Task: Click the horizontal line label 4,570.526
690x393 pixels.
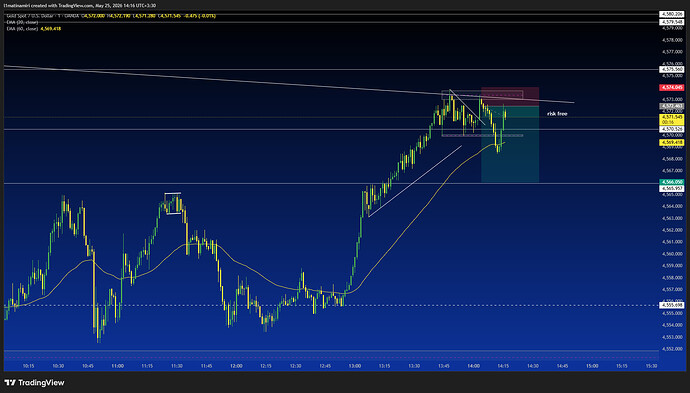Action: tap(672, 129)
